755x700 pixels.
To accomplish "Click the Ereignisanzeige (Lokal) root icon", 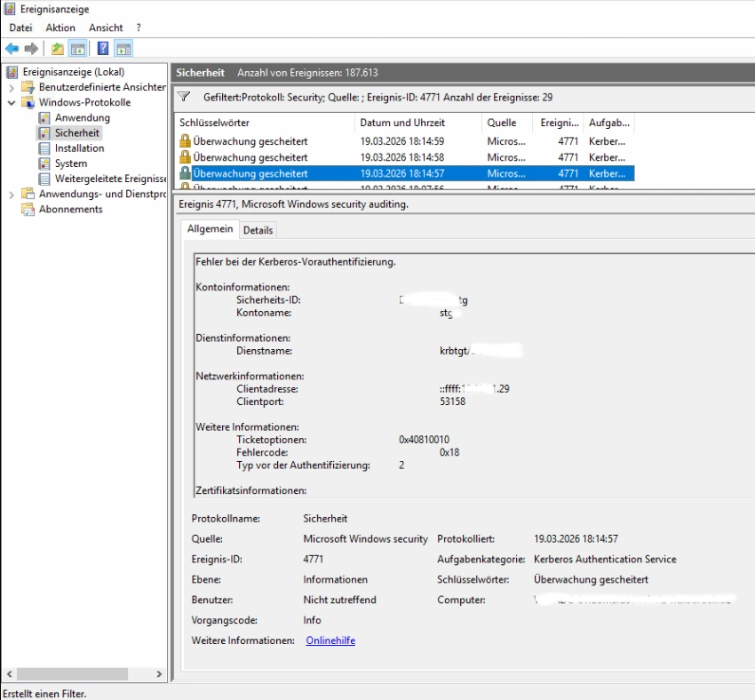I will click(x=12, y=72).
